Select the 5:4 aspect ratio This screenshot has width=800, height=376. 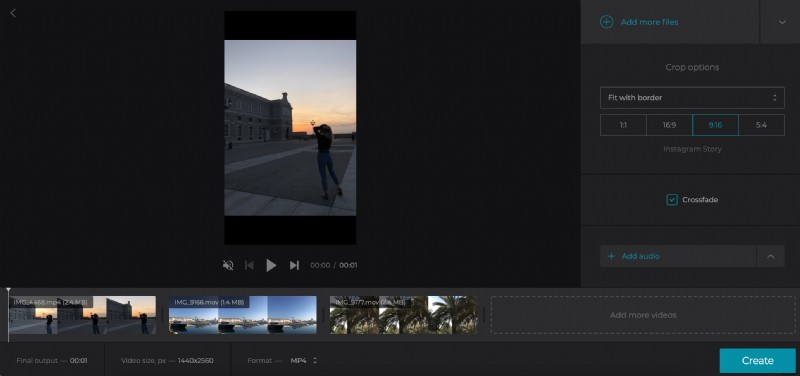point(761,125)
